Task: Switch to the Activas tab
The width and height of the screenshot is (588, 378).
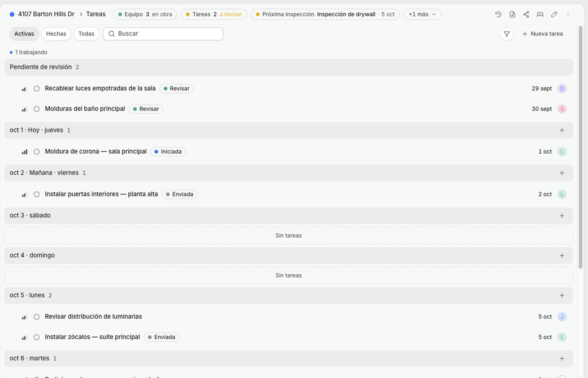Action: click(24, 34)
